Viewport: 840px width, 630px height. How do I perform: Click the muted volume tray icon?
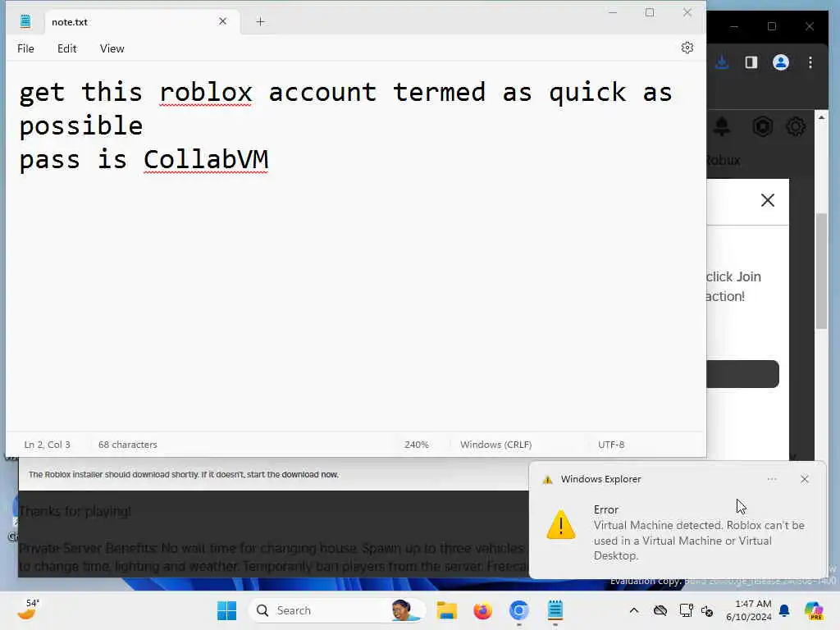pos(706,611)
